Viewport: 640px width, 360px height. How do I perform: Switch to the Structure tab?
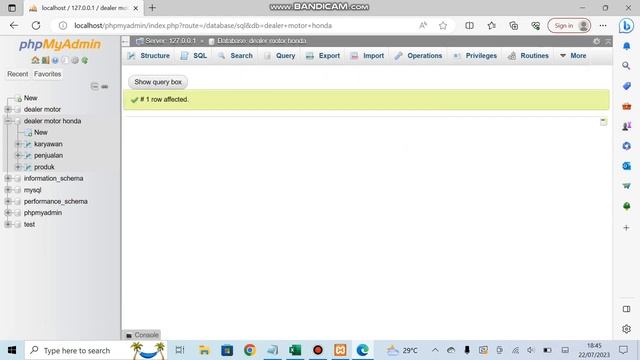point(149,56)
